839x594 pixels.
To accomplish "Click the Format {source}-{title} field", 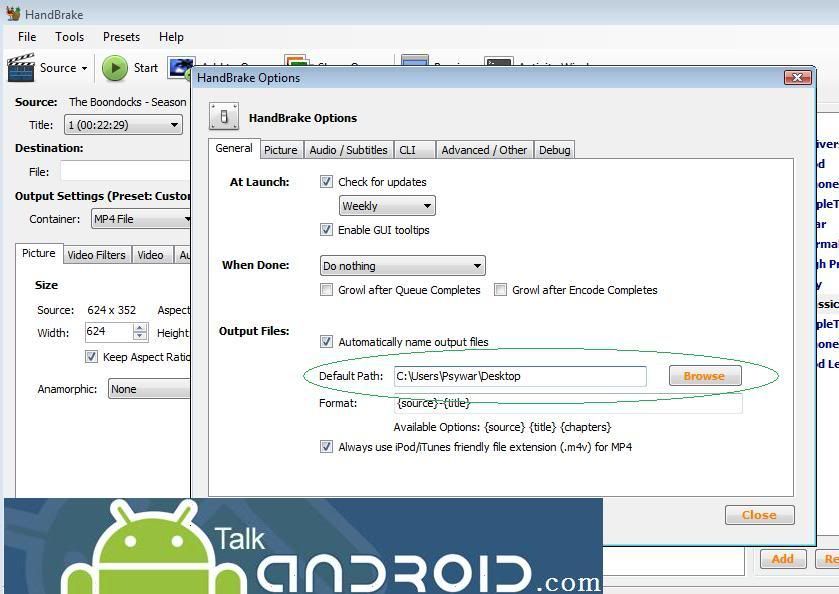I will [x=568, y=403].
